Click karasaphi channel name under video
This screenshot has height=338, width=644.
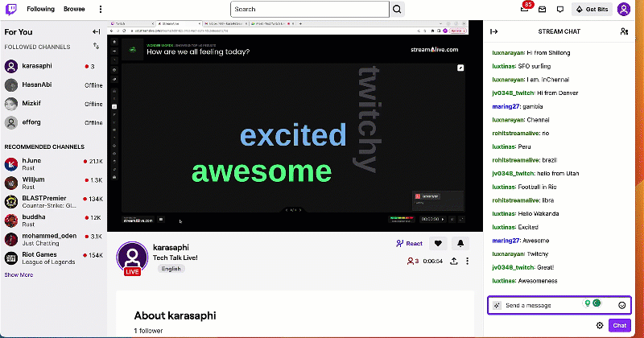171,248
